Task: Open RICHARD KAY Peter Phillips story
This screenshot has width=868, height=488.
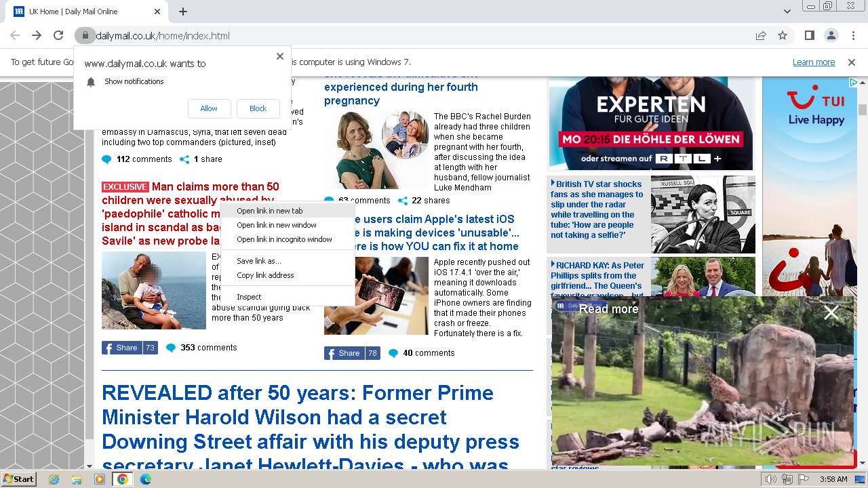Action: click(597, 278)
